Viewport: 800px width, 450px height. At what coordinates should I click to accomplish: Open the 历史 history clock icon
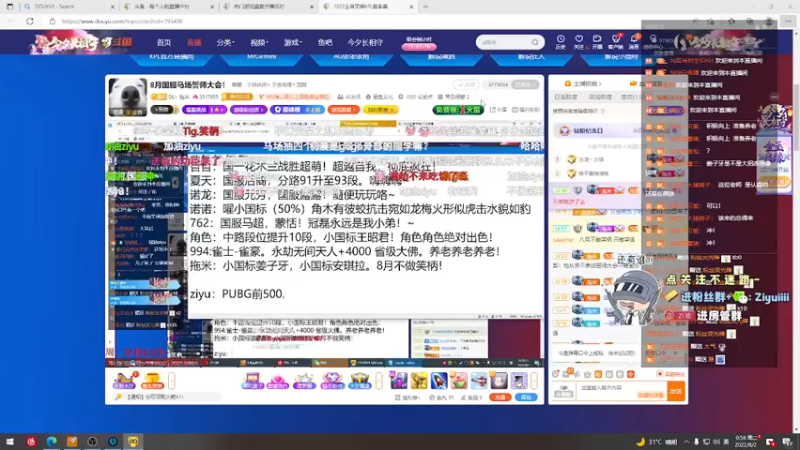coord(560,42)
